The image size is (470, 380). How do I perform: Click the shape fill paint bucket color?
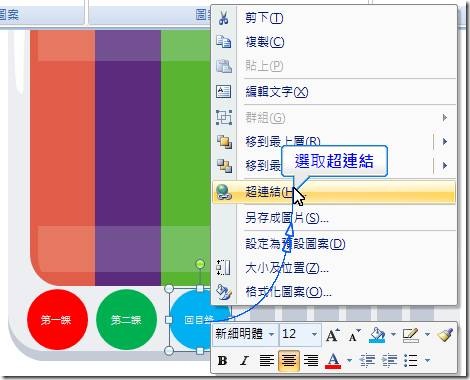pos(377,335)
